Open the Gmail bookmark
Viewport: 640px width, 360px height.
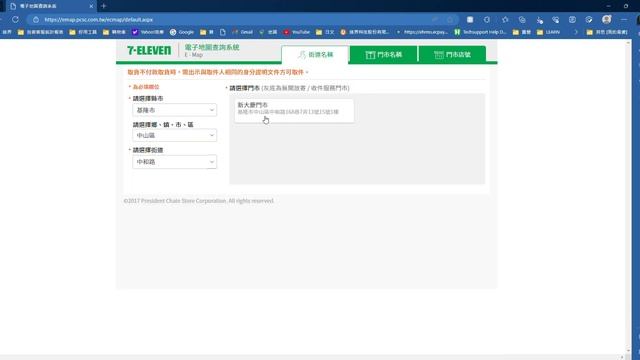242,32
